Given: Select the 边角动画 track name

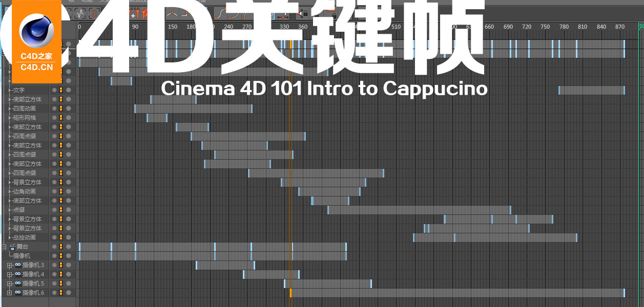Looking at the screenshot, I should click(26, 191).
